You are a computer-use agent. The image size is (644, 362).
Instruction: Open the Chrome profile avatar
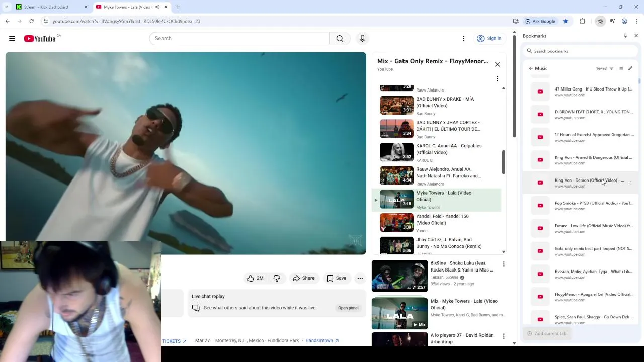point(624,21)
